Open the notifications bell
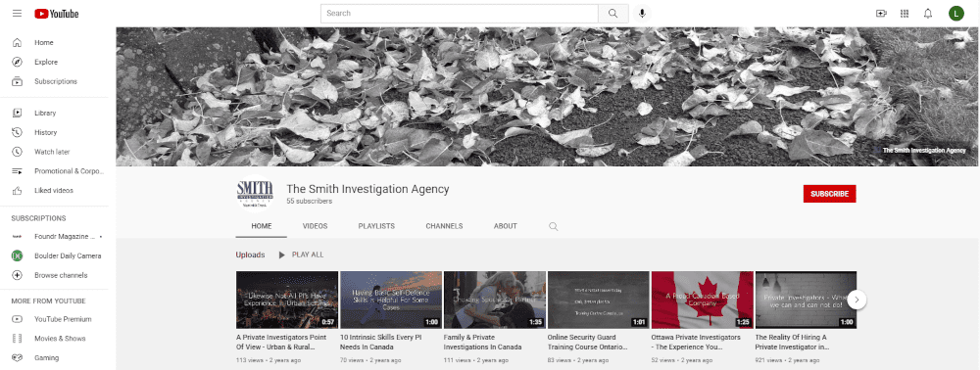Screen dimensions: 980x370 [928, 13]
